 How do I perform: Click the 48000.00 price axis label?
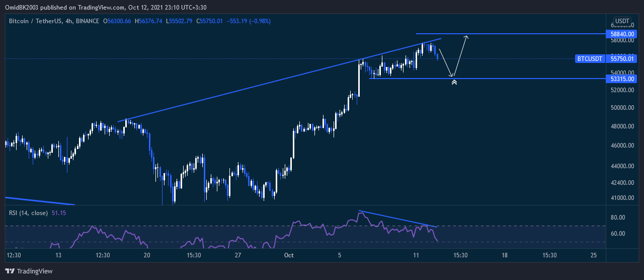point(623,126)
